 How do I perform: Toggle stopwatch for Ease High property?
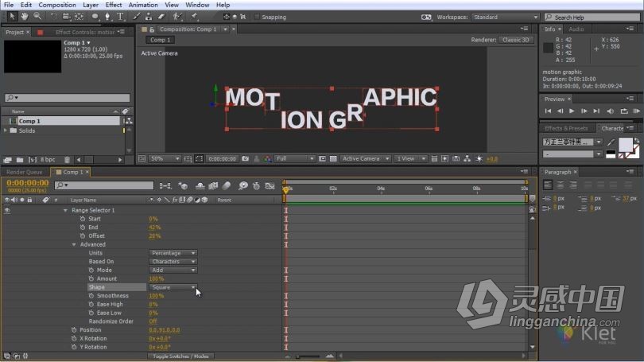pyautogui.click(x=91, y=305)
